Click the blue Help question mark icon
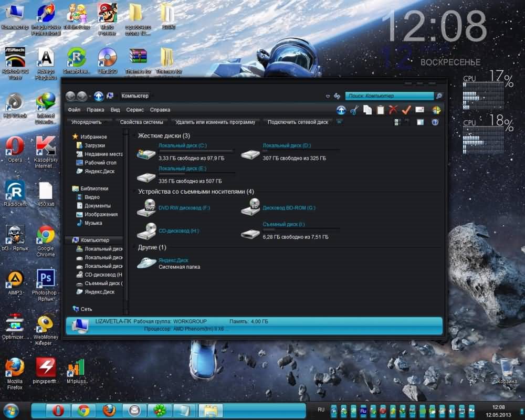This screenshot has width=525, height=420. (x=435, y=122)
